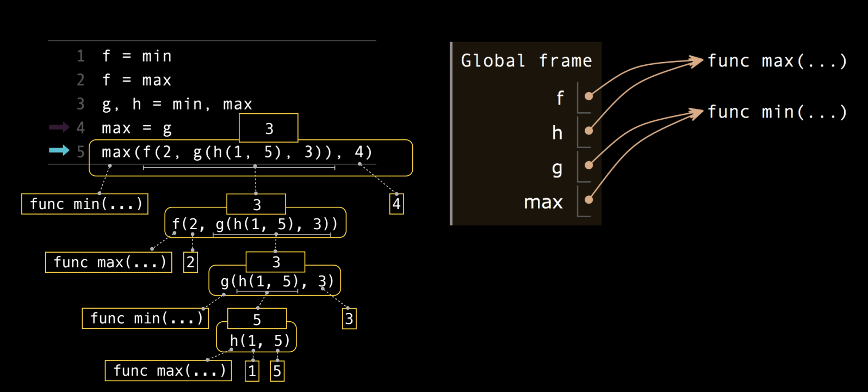Click line number 5 in code listing
This screenshot has width=868, height=392.
click(x=80, y=152)
